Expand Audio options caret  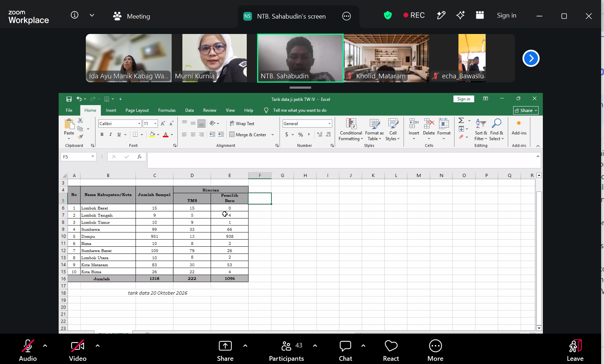click(45, 346)
